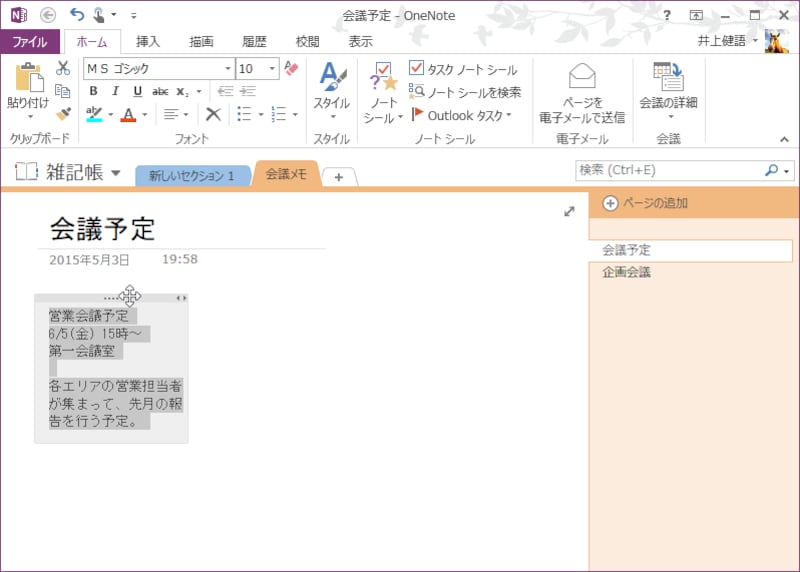Send ページを電子メールで送信

pyautogui.click(x=582, y=93)
